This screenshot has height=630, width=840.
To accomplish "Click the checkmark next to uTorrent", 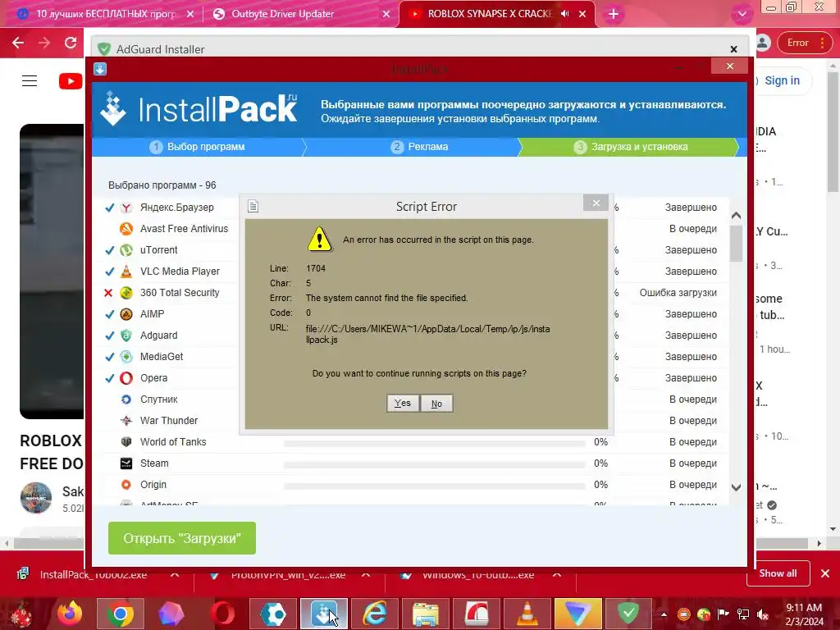I will click(109, 250).
